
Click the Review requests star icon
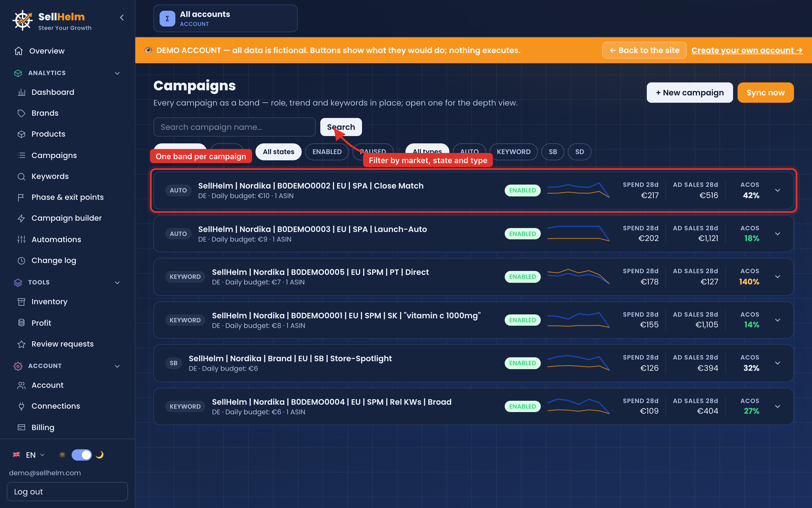coord(21,344)
